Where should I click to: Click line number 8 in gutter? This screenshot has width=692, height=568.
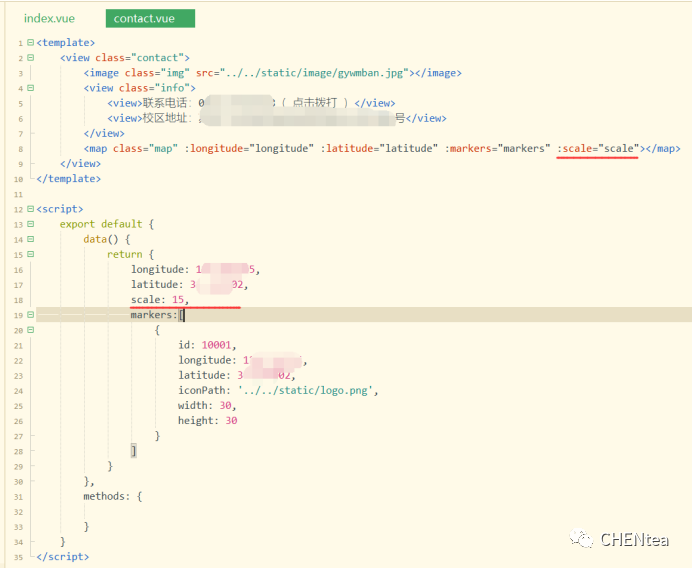pos(20,149)
